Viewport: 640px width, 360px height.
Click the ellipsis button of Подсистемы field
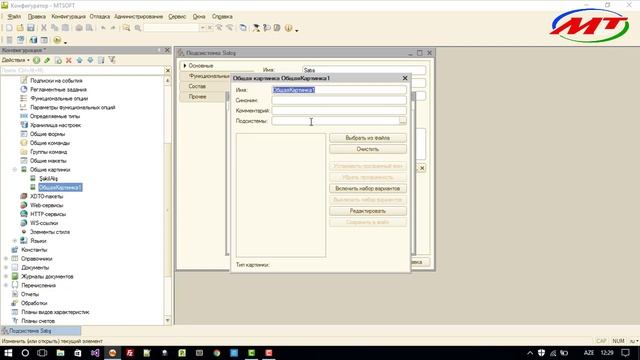click(x=402, y=121)
